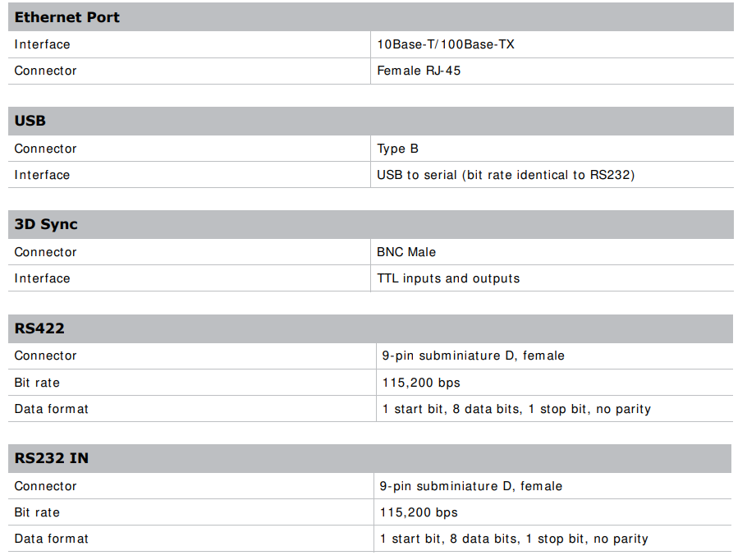Select the Type B connector value
The height and width of the screenshot is (560, 747).
coord(398,149)
